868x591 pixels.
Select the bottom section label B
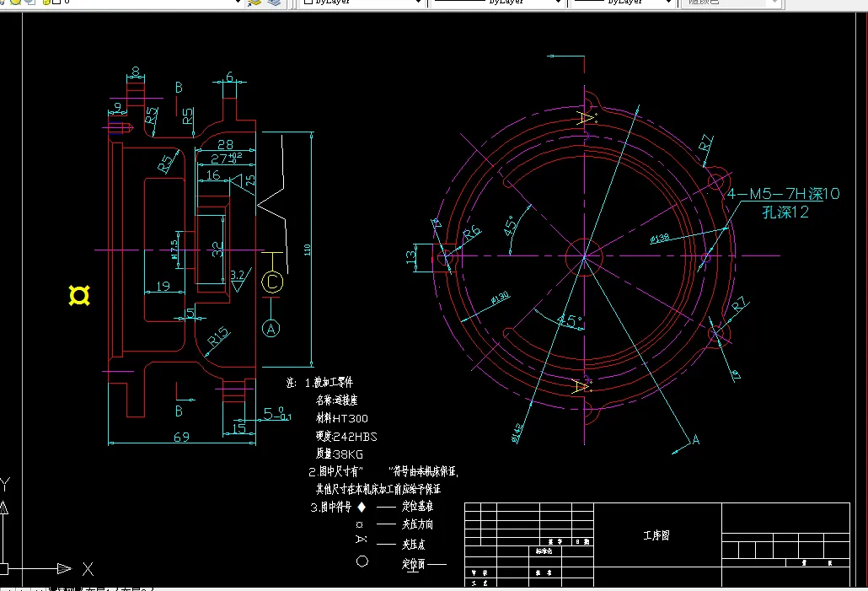click(x=179, y=411)
